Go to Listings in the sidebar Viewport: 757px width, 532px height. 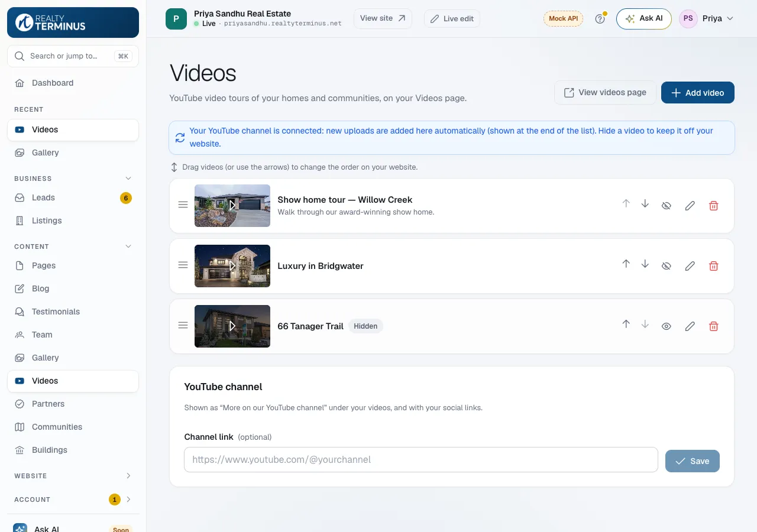(73, 220)
